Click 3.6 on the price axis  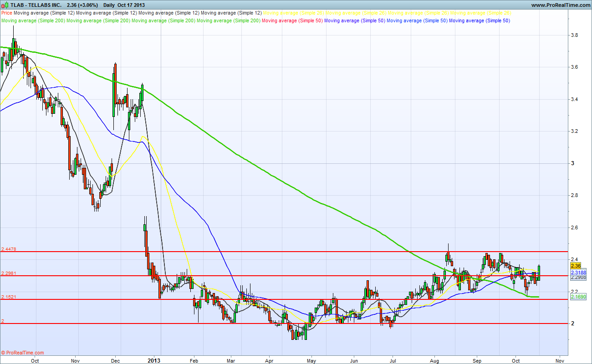[x=575, y=67]
